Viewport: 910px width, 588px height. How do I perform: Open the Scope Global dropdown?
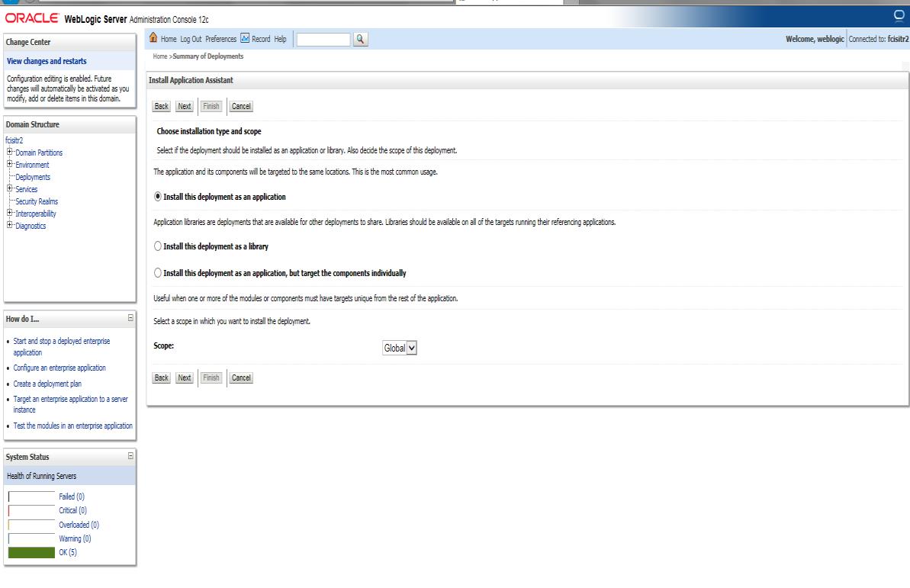coord(399,348)
